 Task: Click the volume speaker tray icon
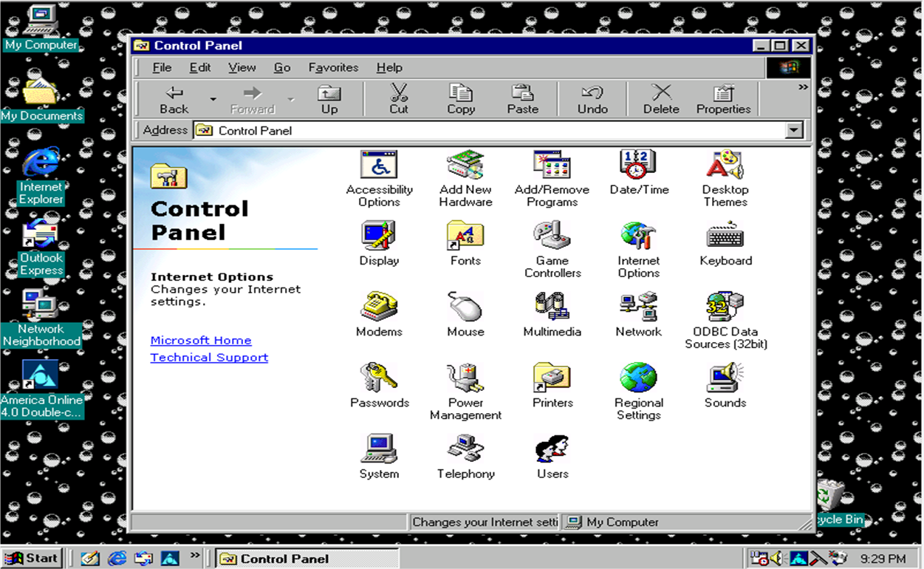pos(777,558)
